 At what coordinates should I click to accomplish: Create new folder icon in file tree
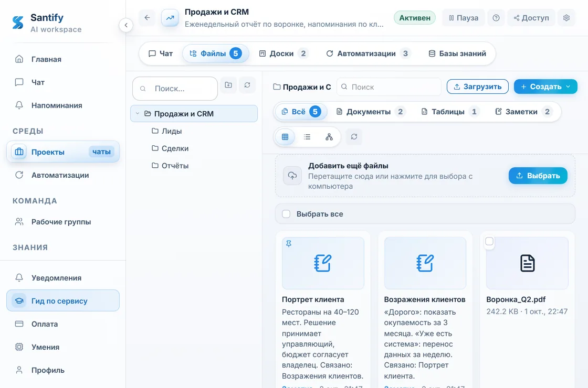click(228, 85)
